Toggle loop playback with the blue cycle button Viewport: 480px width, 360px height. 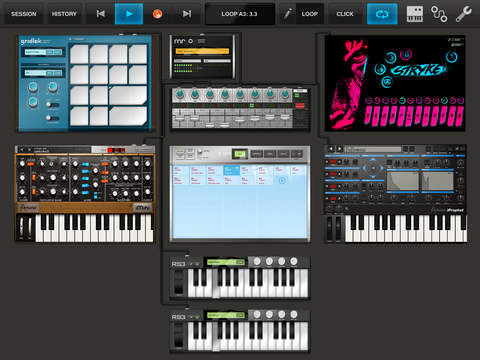click(382, 14)
